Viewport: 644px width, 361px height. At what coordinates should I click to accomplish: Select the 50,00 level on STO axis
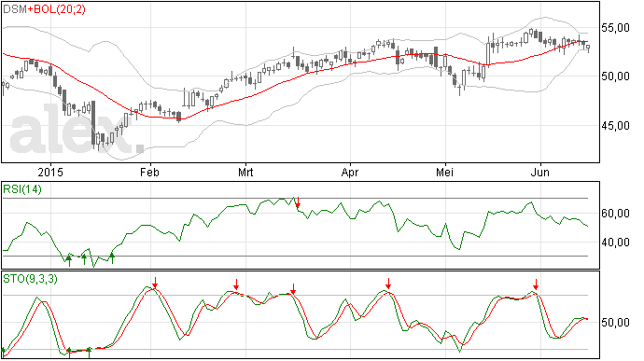coord(615,323)
